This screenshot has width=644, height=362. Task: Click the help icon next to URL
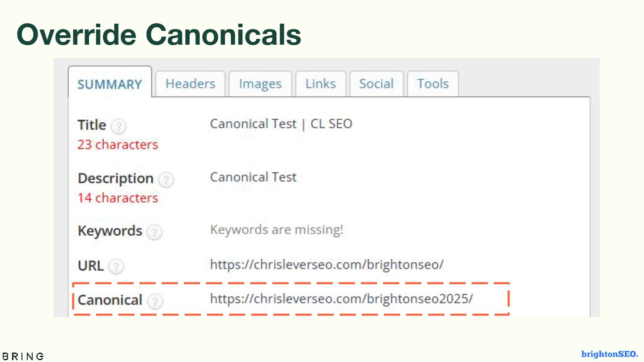point(116,267)
